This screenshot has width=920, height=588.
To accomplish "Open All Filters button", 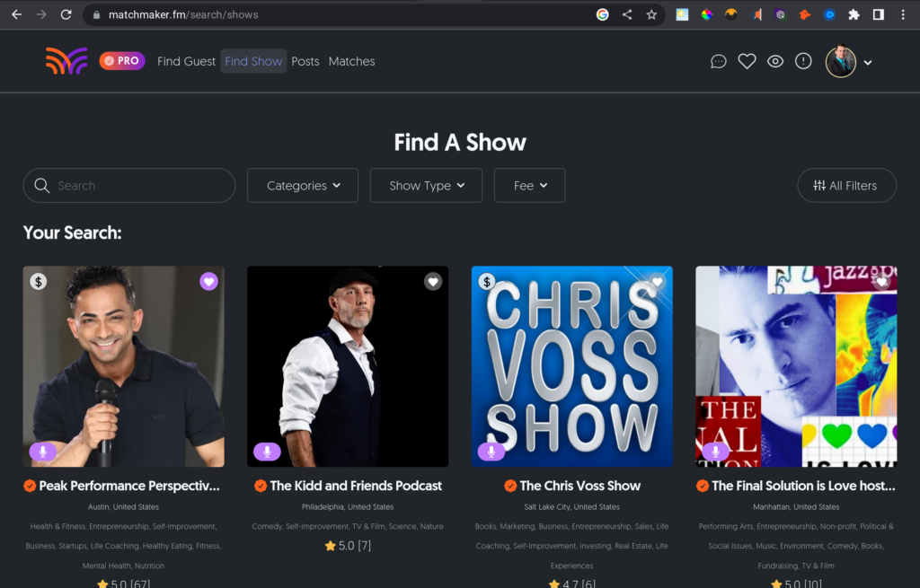I will click(846, 186).
